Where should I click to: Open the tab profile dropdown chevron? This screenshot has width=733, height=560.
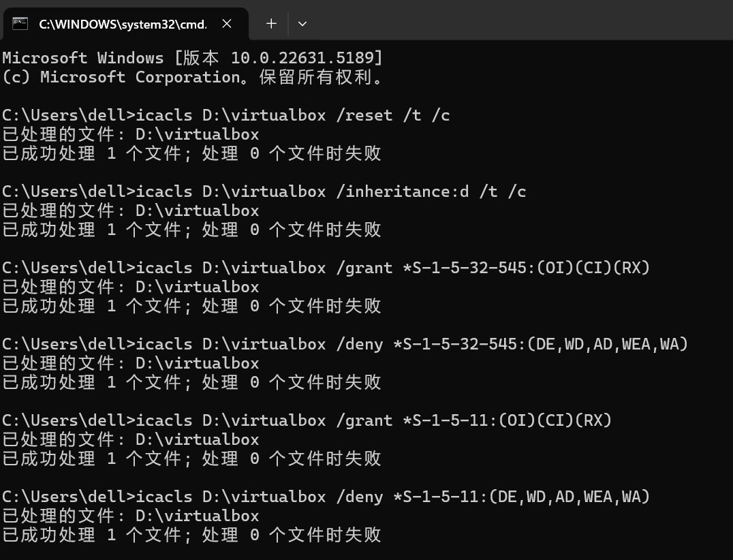302,23
